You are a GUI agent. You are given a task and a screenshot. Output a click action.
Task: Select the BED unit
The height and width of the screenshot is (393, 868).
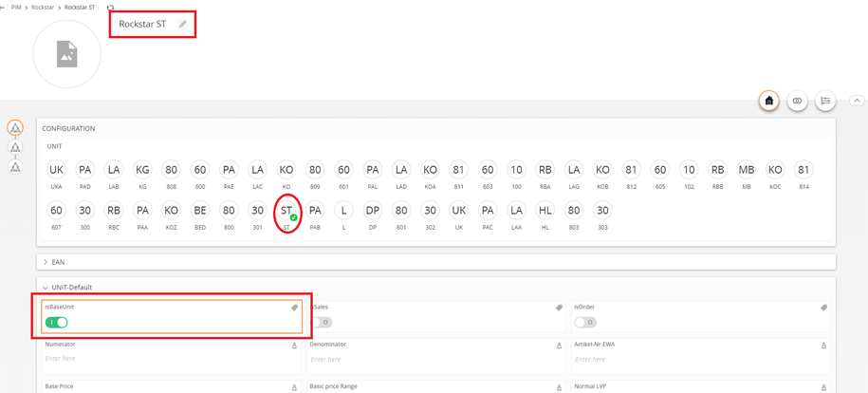point(200,211)
